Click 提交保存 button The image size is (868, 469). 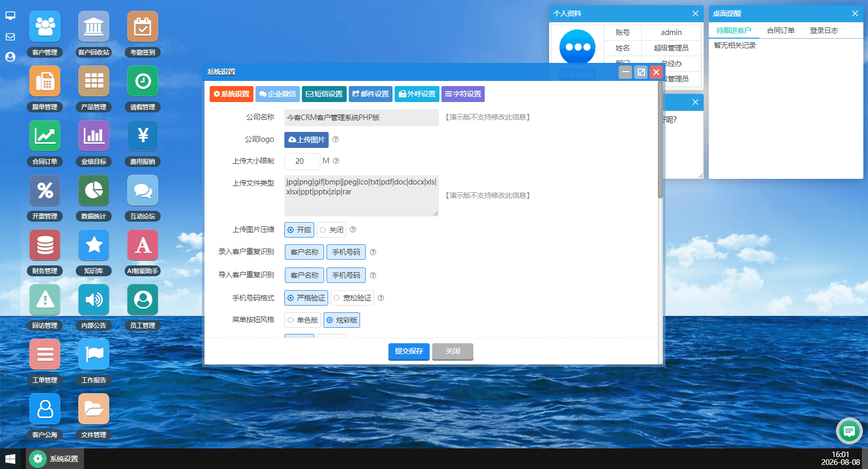[x=409, y=351]
